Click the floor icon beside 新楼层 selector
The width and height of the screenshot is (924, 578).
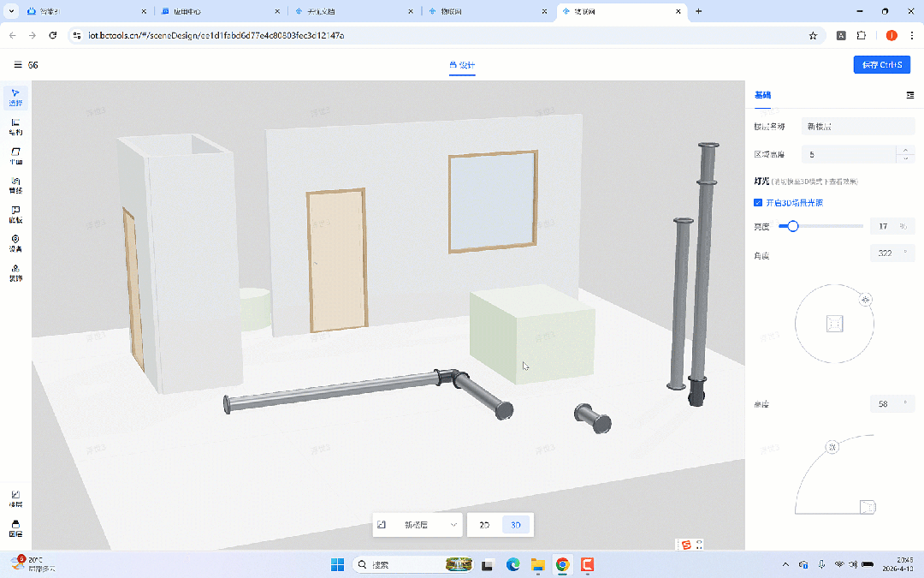[382, 524]
